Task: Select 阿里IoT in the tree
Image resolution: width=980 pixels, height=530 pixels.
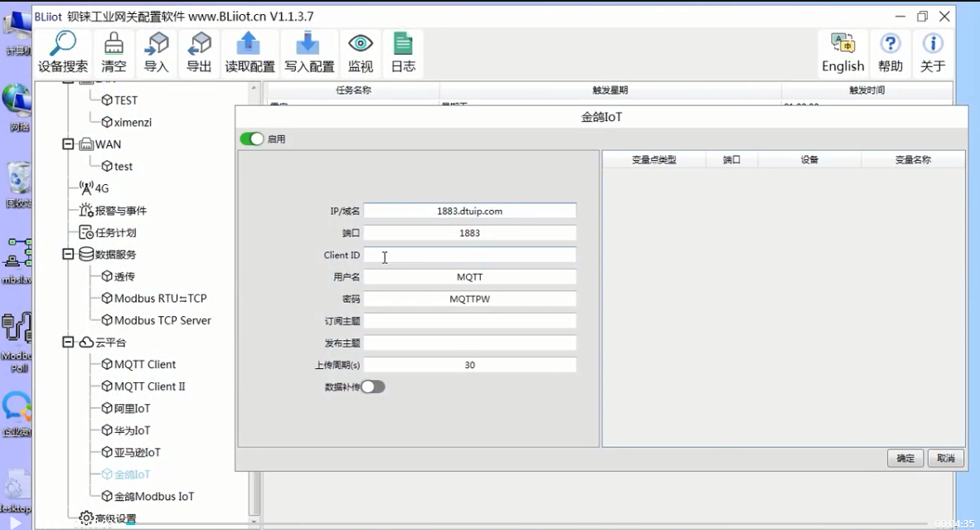Action: (132, 408)
